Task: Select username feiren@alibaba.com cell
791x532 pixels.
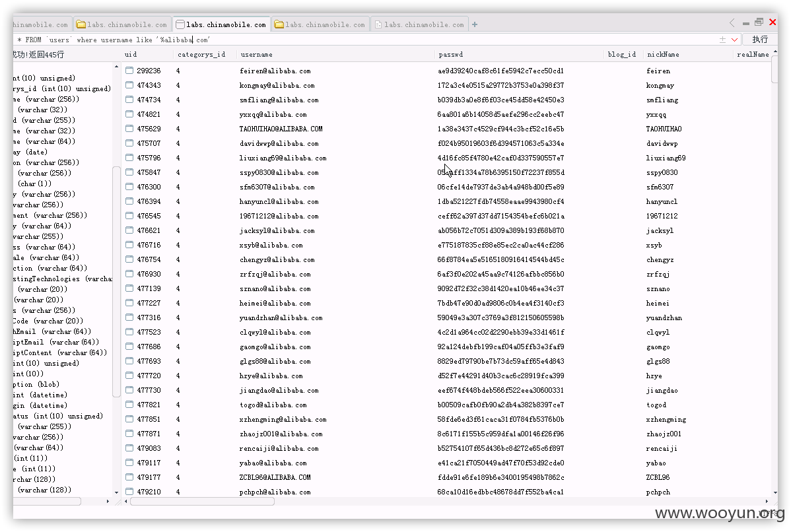Action: [275, 71]
